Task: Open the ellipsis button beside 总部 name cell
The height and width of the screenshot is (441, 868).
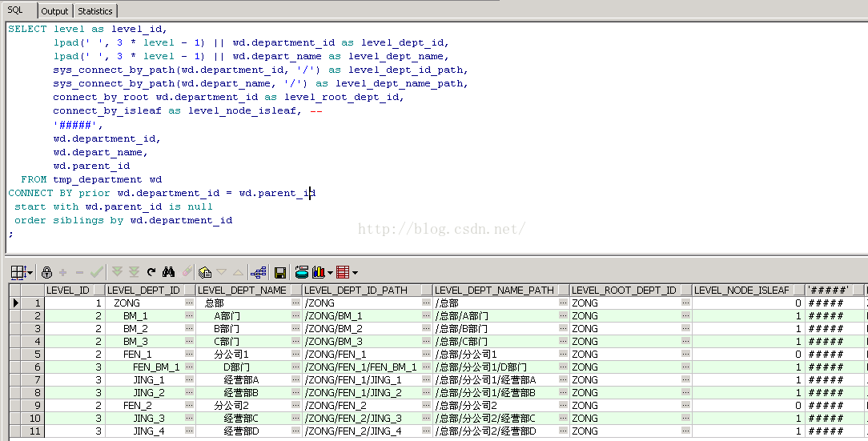Action: [x=295, y=303]
